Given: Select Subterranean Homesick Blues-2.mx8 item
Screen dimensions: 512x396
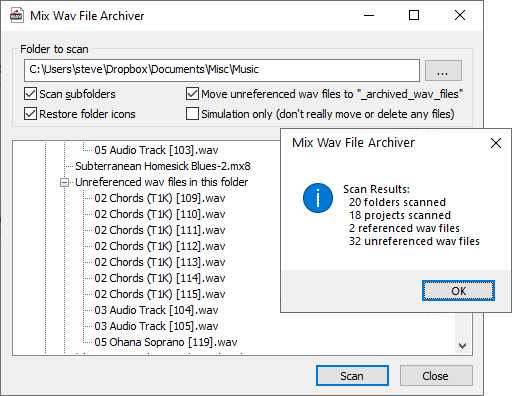Looking at the screenshot, I should coord(163,166).
